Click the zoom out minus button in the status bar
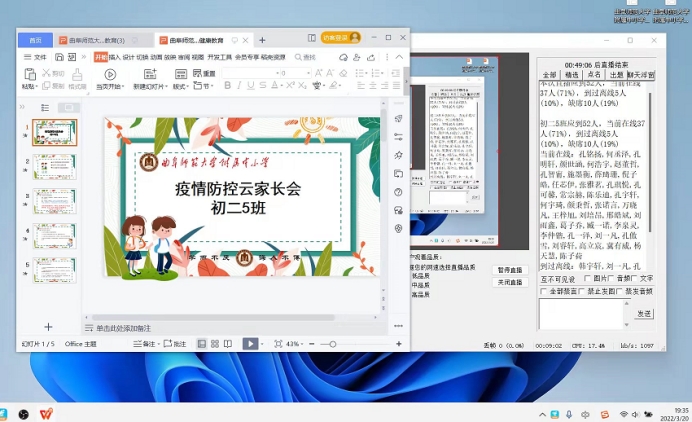The width and height of the screenshot is (692, 422). tap(312, 344)
